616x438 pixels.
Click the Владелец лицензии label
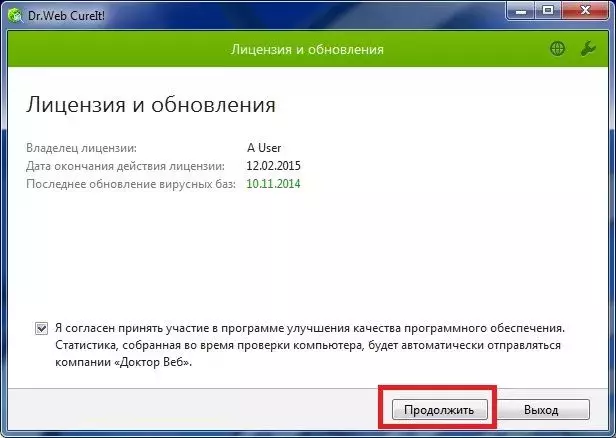click(x=81, y=148)
